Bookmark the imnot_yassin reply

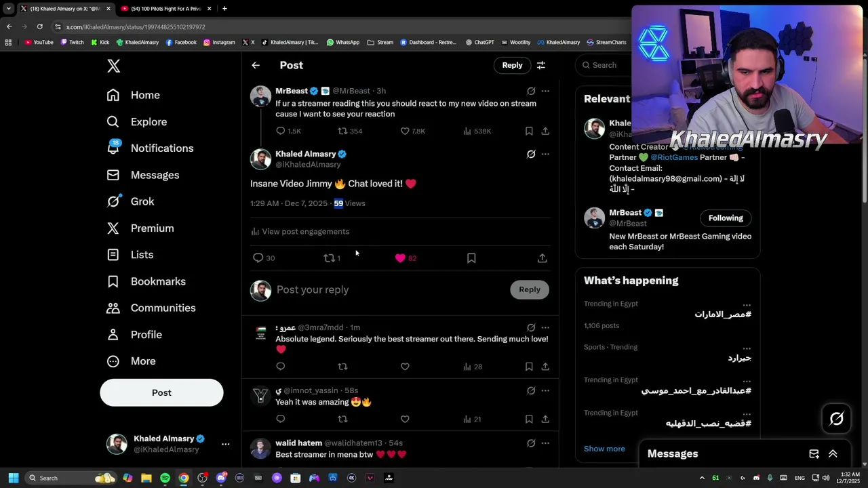point(529,419)
